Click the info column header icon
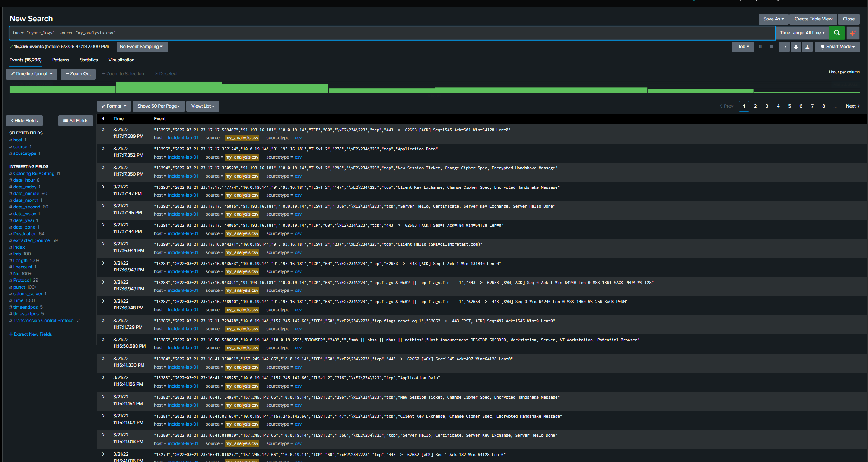868x462 pixels. 103,119
